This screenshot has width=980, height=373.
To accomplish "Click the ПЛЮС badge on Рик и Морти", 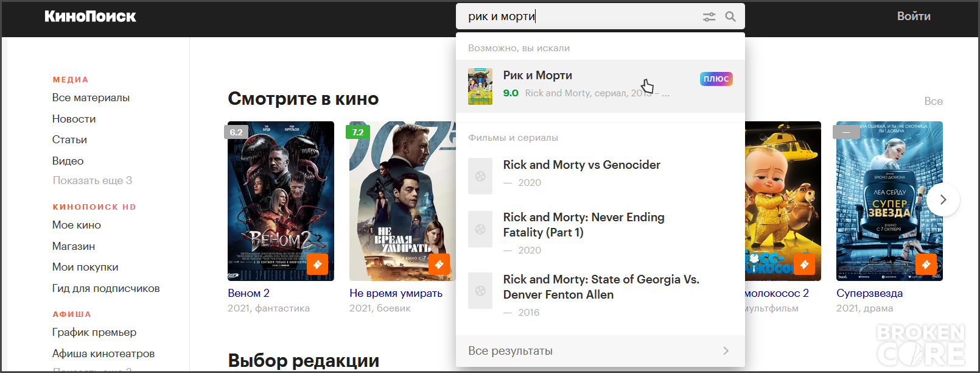I will point(716,79).
